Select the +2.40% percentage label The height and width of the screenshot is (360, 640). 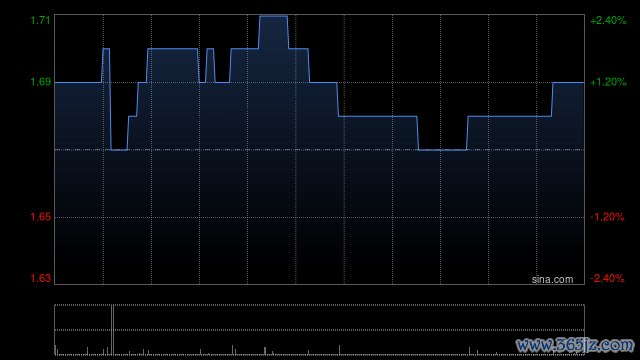pos(608,20)
